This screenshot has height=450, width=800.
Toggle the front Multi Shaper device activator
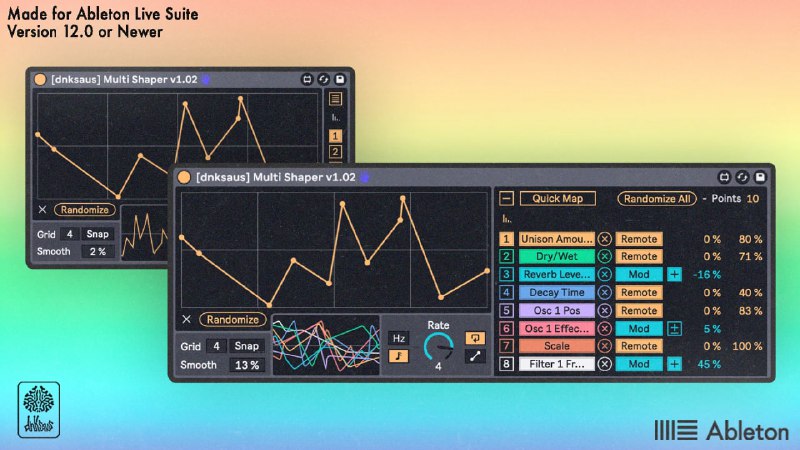pyautogui.click(x=184, y=177)
